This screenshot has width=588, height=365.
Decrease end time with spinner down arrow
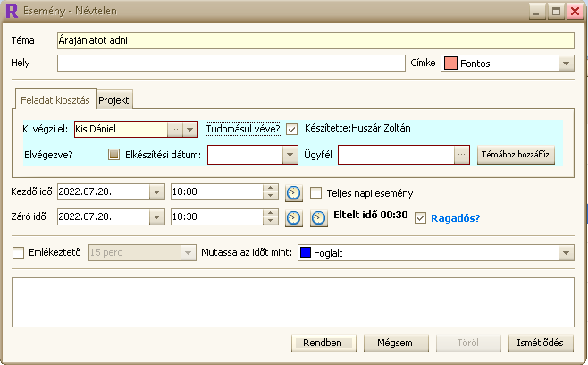click(x=270, y=221)
